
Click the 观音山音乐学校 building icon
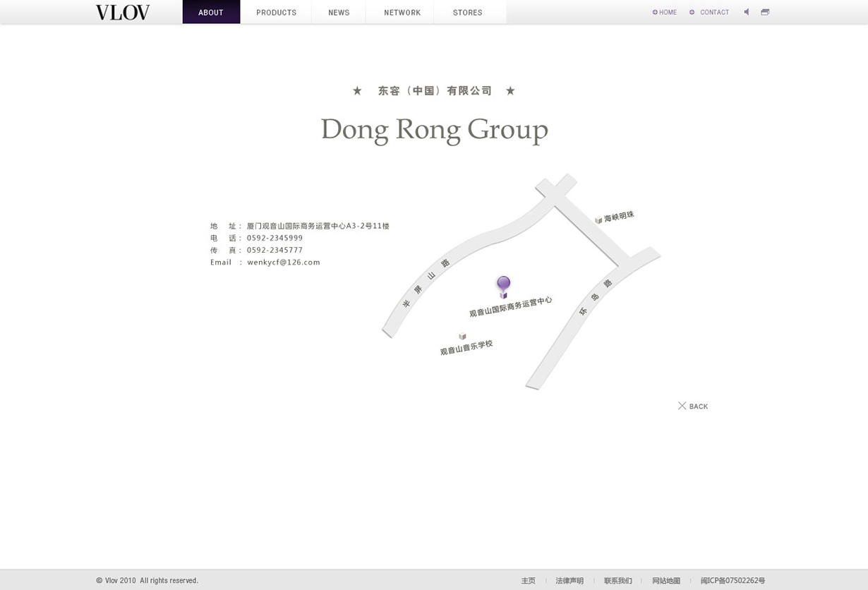coord(462,337)
